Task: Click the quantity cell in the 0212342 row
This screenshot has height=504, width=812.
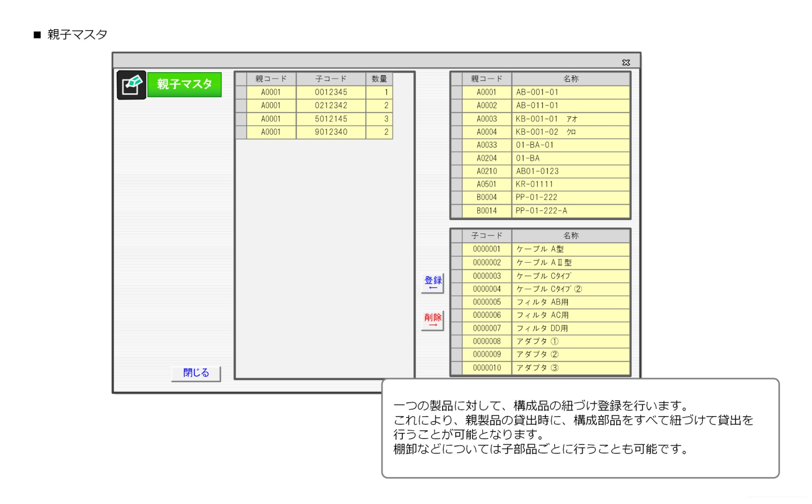Action: point(379,106)
